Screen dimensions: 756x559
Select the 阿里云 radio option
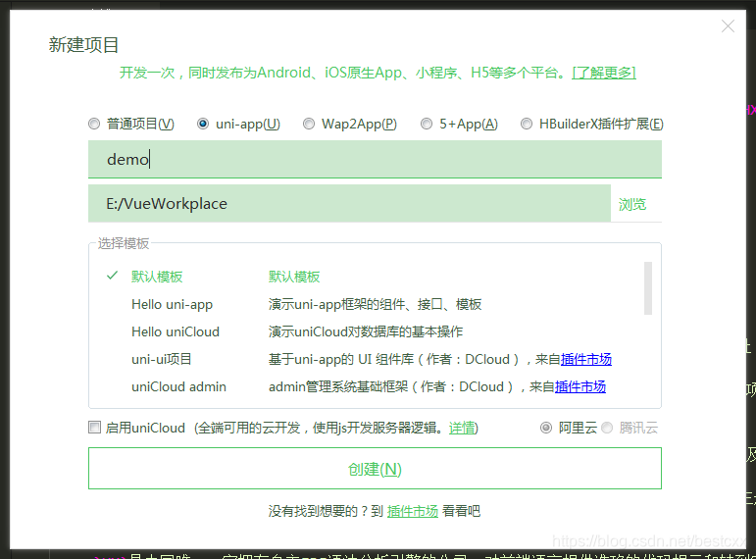(546, 428)
